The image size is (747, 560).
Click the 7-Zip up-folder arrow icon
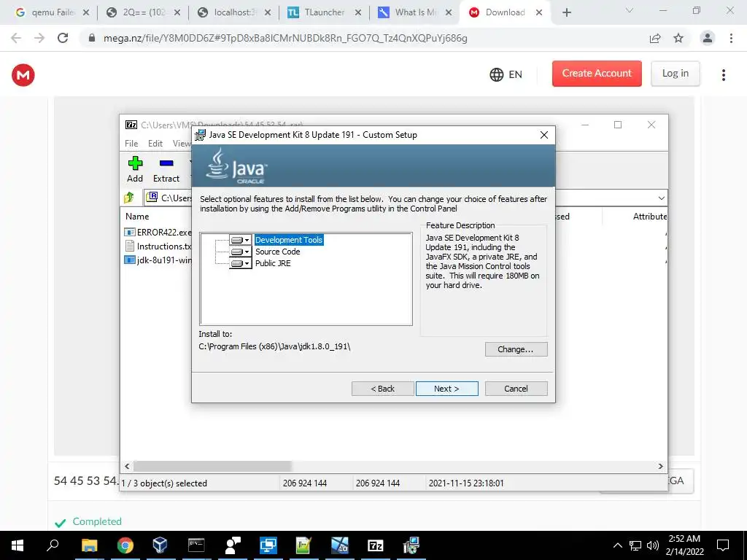pyautogui.click(x=129, y=197)
